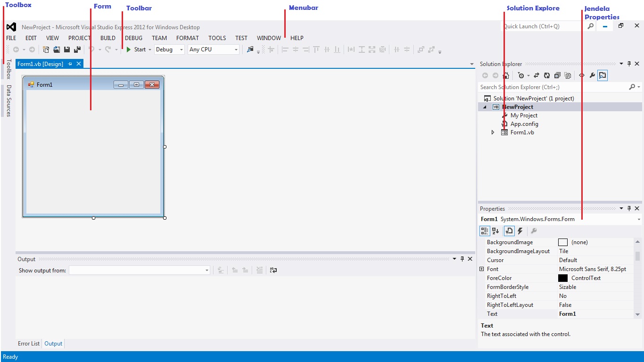The width and height of the screenshot is (644, 362).
Task: Select App.config in Solution Explorer
Action: [524, 124]
